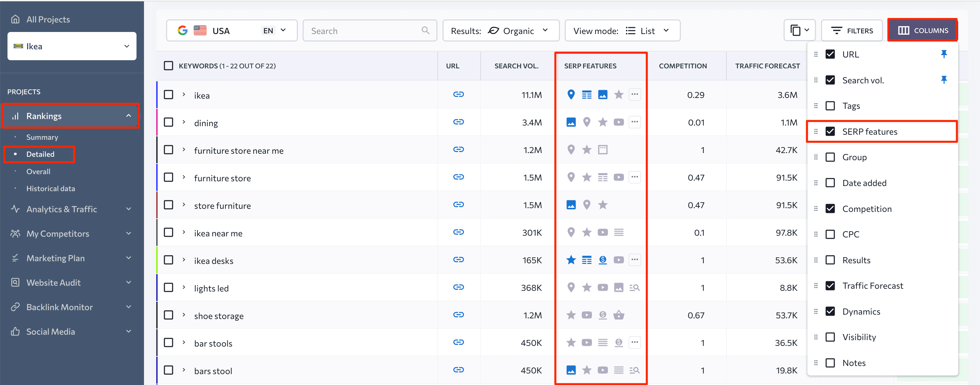
Task: Unpin the URL column pin icon
Action: tap(944, 54)
